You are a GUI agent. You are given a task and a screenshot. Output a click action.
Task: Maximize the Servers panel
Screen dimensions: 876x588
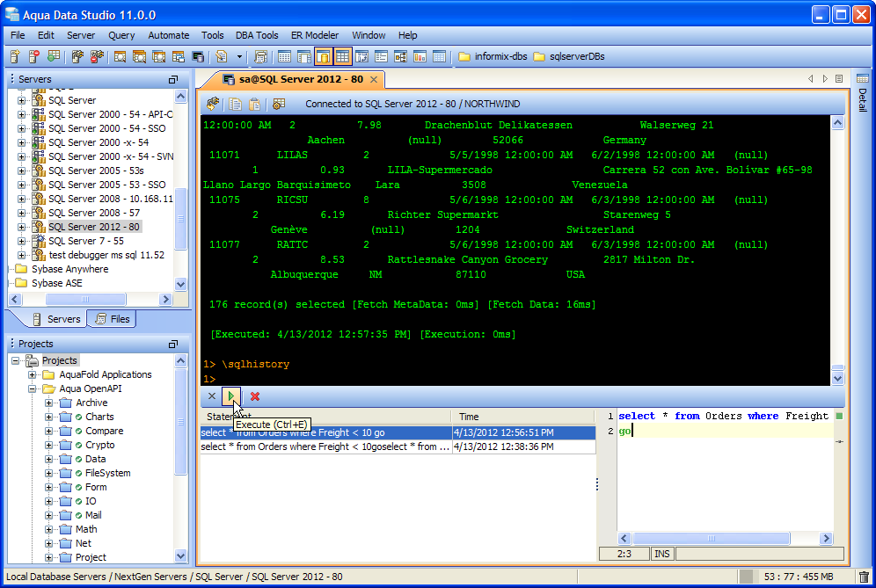point(173,79)
